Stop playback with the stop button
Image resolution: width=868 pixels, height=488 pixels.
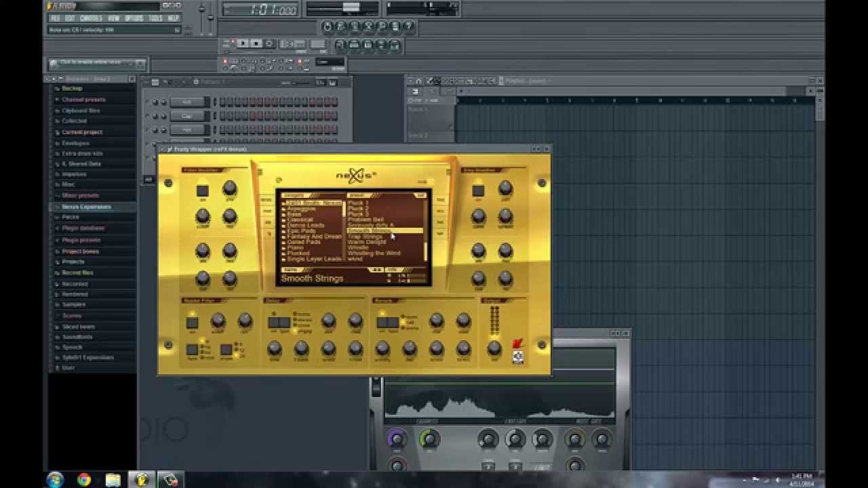[256, 43]
